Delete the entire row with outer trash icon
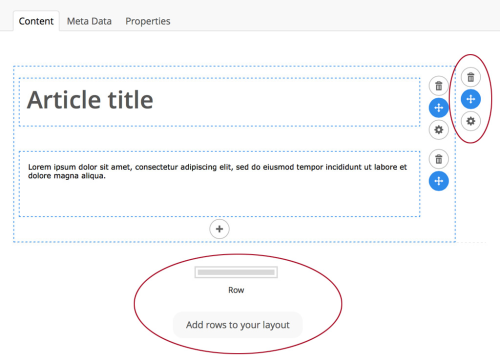500x360 pixels. [x=471, y=77]
